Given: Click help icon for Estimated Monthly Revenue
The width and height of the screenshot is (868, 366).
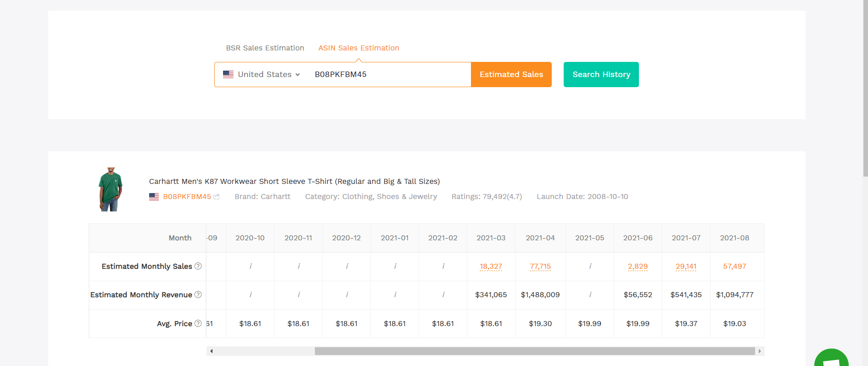Looking at the screenshot, I should (x=198, y=294).
